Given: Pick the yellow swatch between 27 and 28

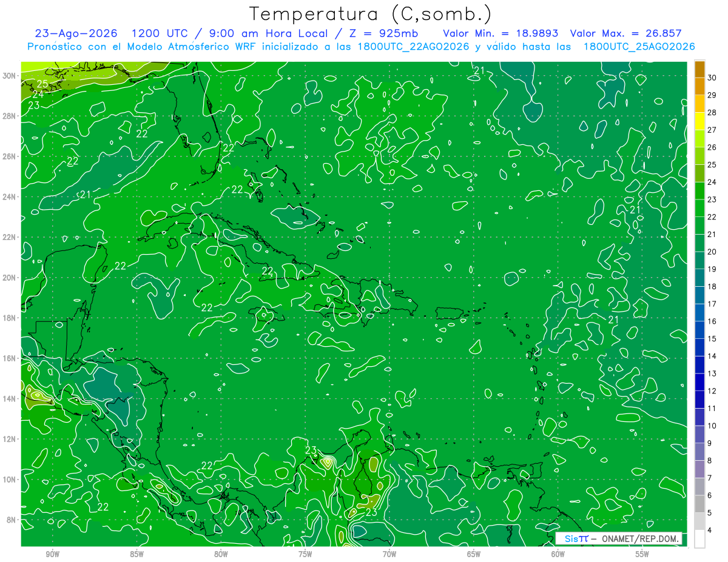Looking at the screenshot, I should point(699,122).
